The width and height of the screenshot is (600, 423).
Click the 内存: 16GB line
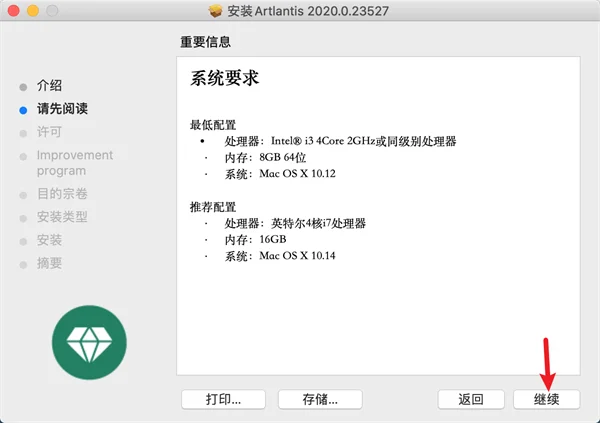255,239
